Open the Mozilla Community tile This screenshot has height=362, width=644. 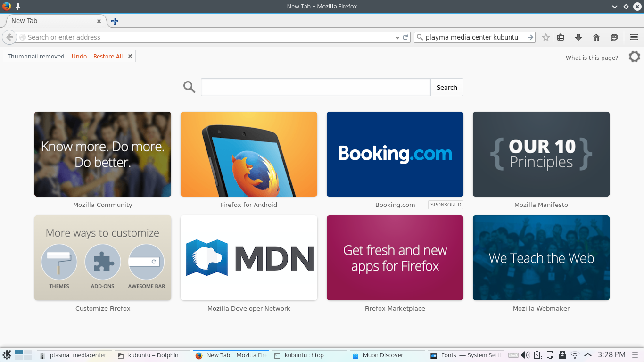103,154
